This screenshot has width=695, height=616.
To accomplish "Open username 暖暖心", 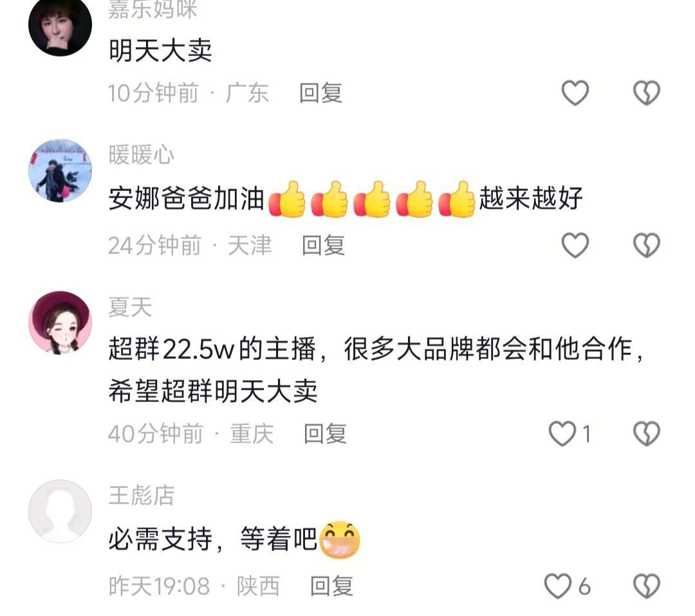I will [142, 155].
